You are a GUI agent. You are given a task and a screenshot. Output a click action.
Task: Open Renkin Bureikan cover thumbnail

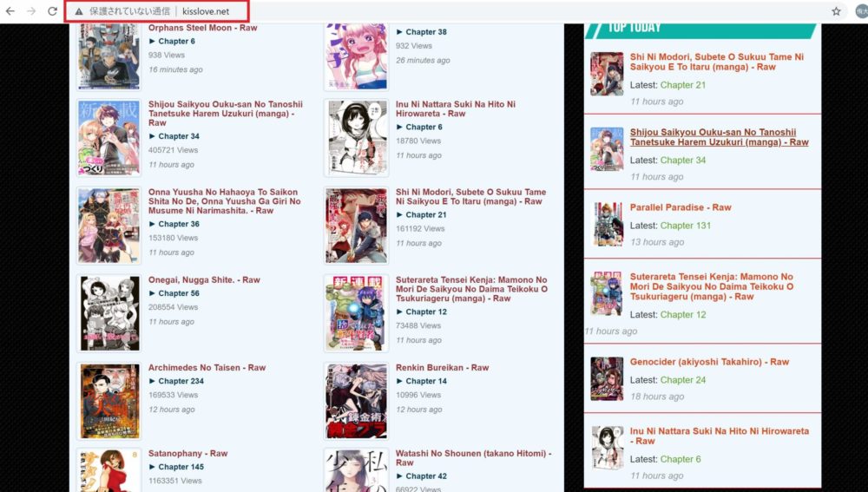pos(357,401)
